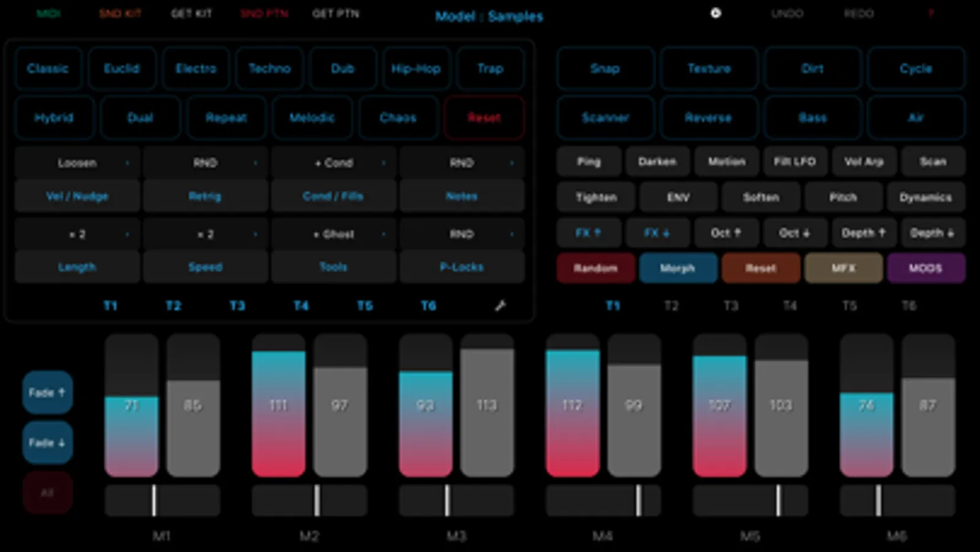Tap the FX down arrow button
980x552 pixels.
coord(656,233)
